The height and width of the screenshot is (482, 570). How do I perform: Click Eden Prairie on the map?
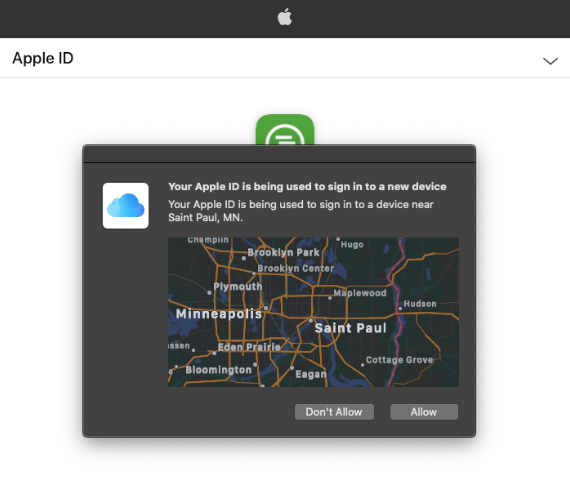point(249,347)
